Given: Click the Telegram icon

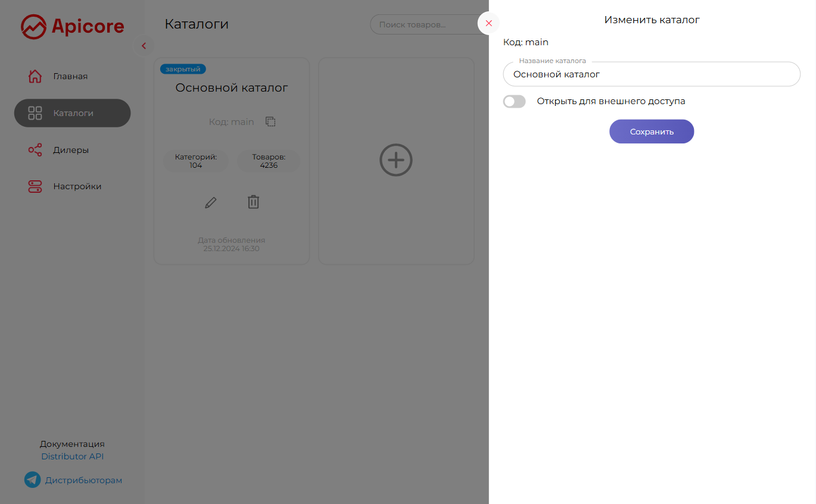Looking at the screenshot, I should click(x=32, y=480).
